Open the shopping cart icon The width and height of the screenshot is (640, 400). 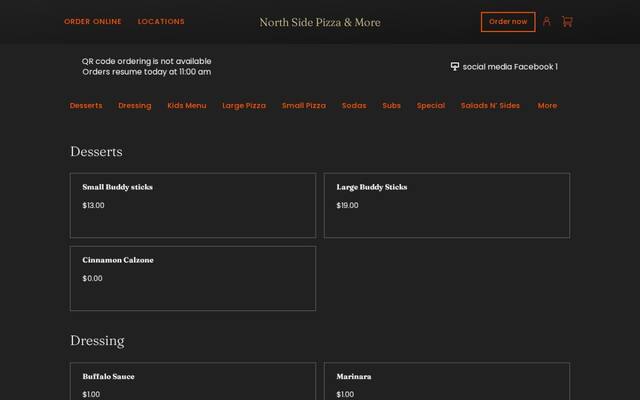click(x=567, y=22)
